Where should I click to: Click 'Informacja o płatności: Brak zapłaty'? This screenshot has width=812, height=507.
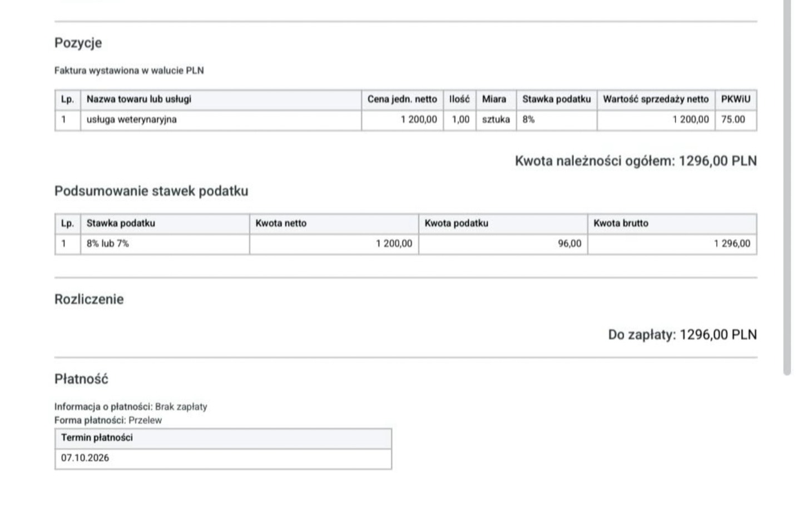131,407
